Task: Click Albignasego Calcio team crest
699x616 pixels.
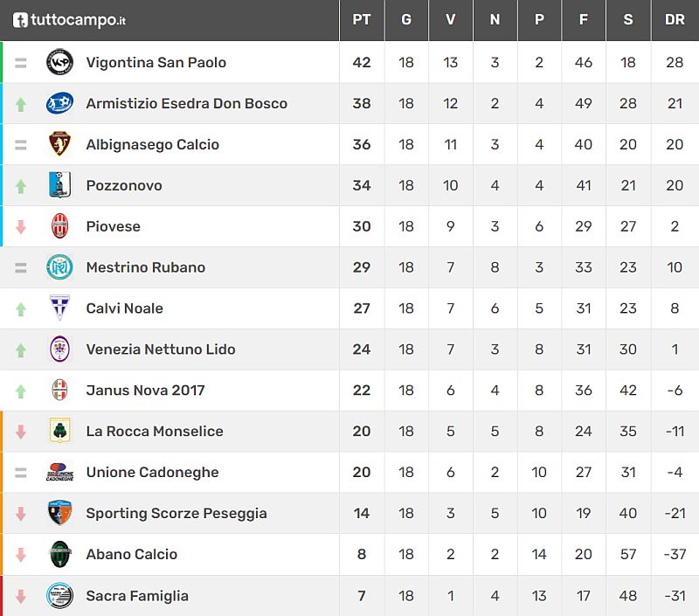Action: pos(59,144)
